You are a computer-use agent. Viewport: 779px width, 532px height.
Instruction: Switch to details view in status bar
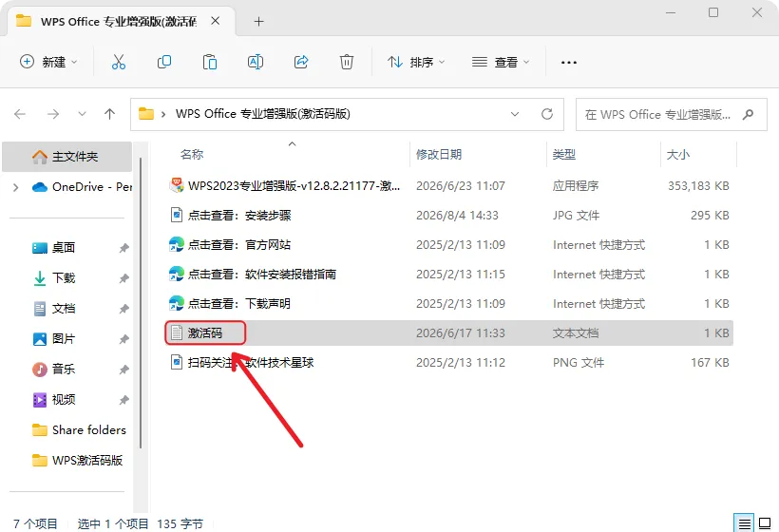coord(744,523)
